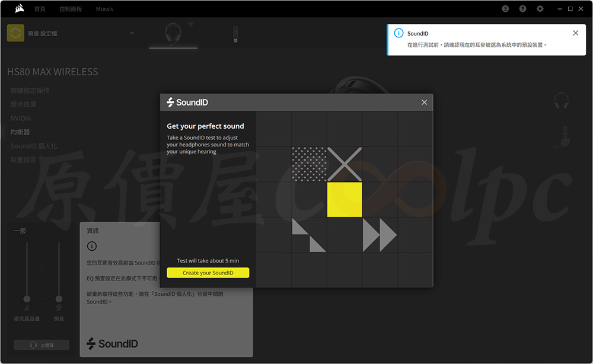The width and height of the screenshot is (593, 364).
Task: Click the profile dropdown chevron arrow
Action: tap(132, 33)
